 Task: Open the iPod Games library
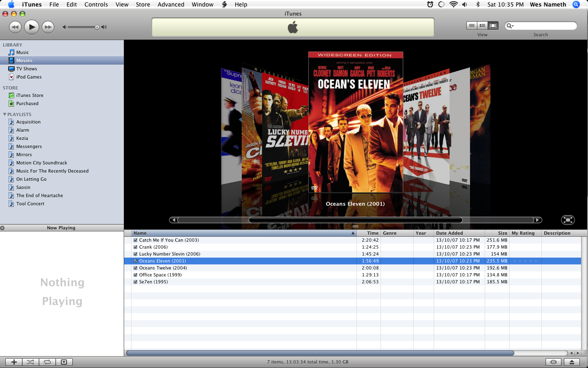62,77
